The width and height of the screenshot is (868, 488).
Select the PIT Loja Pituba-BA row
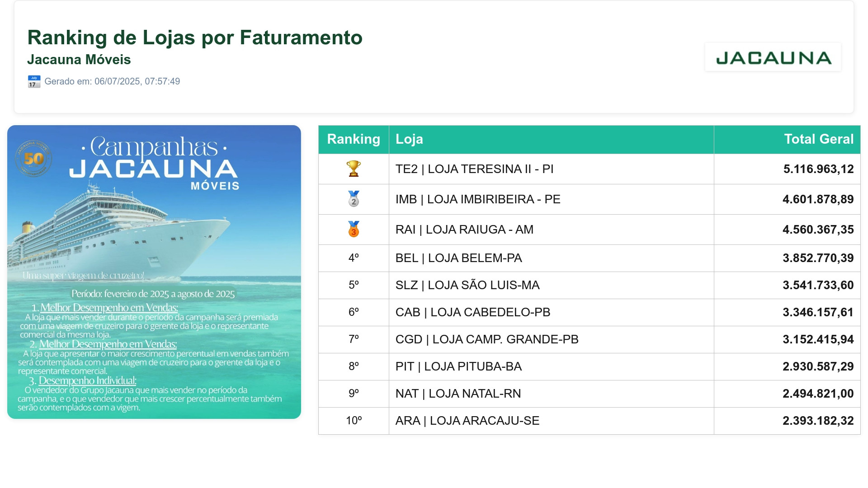tap(589, 366)
